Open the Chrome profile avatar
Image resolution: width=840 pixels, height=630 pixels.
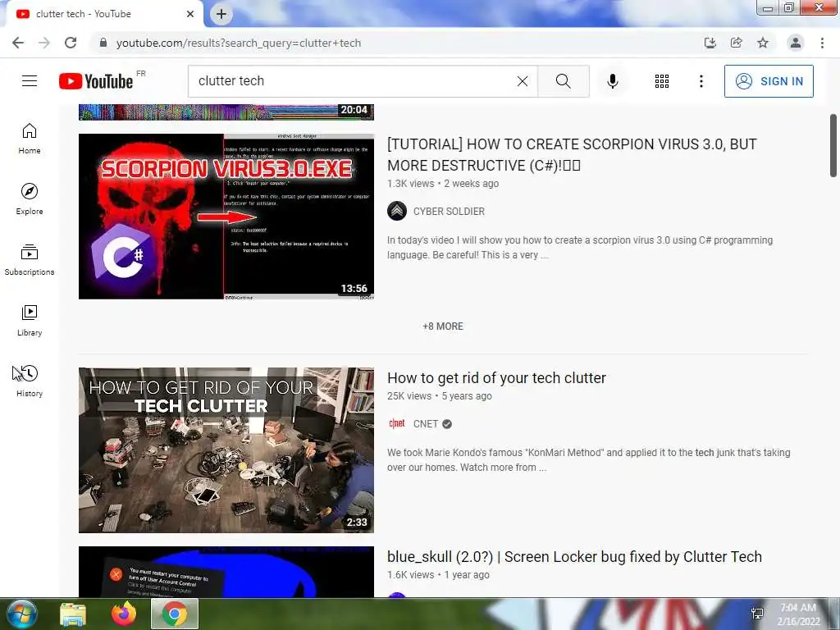796,43
